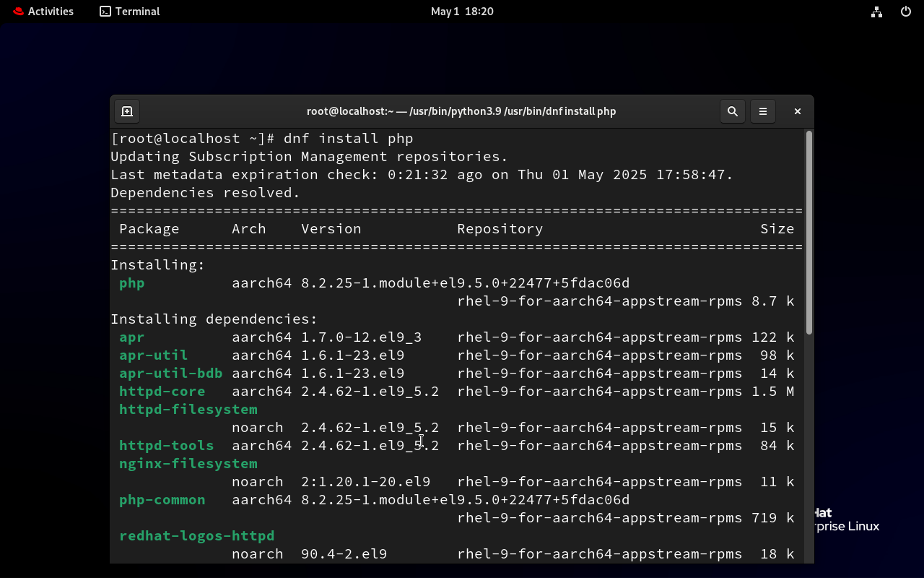This screenshot has height=578, width=924.
Task: Click the 'apr' package name
Action: click(x=132, y=337)
